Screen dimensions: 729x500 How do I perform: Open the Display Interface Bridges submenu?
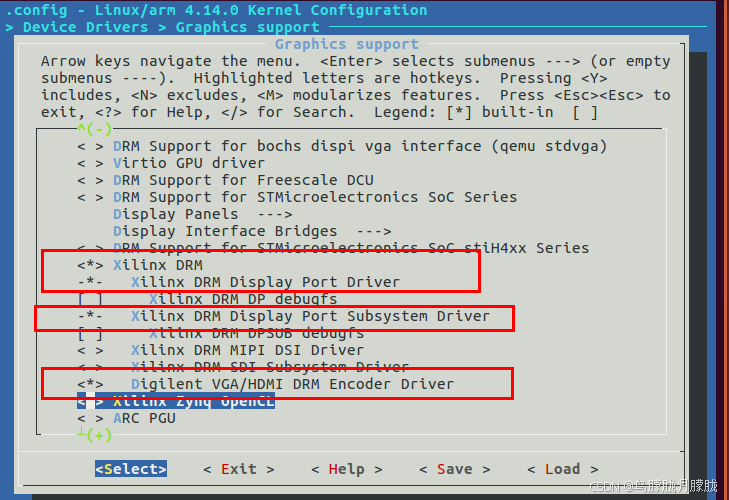(252, 231)
